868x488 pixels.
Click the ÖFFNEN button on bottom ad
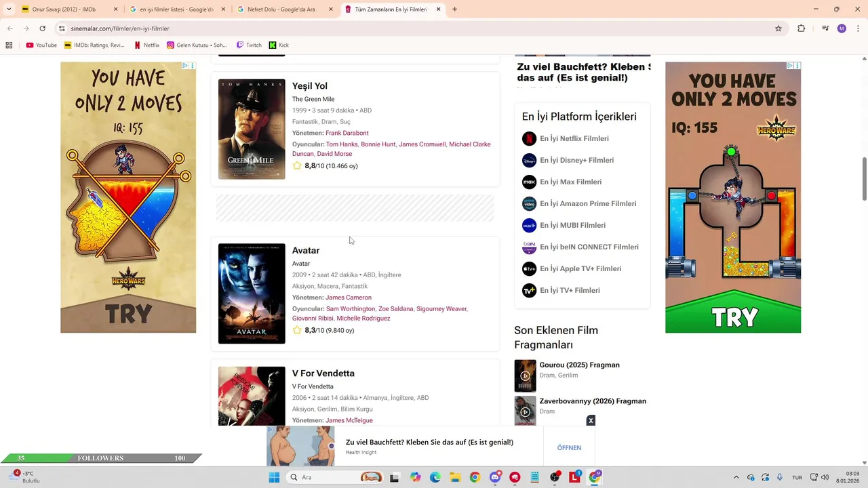pos(569,448)
